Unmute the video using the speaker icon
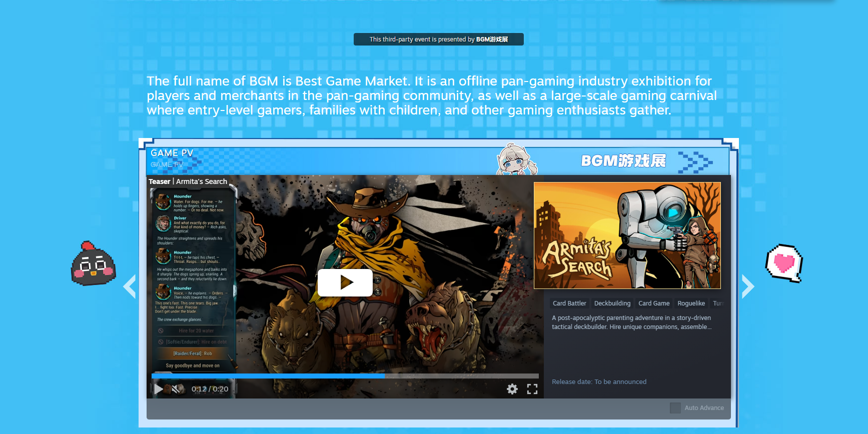The image size is (868, 434). coord(177,389)
